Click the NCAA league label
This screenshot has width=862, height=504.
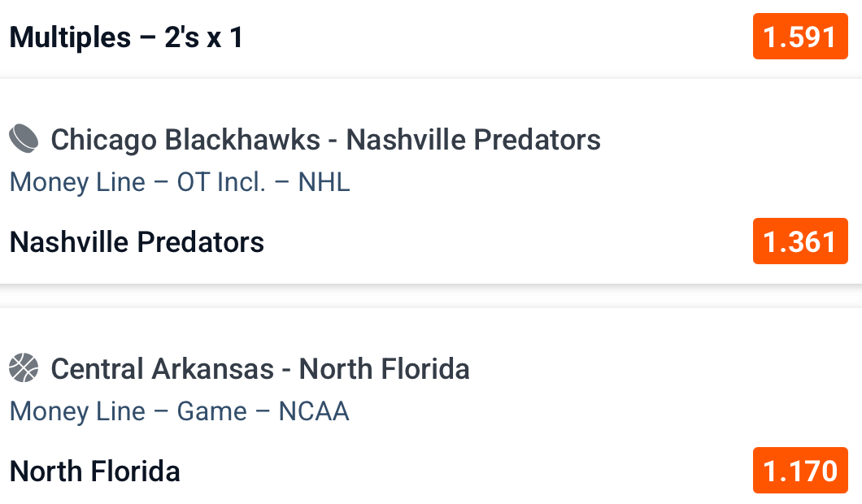(x=314, y=411)
